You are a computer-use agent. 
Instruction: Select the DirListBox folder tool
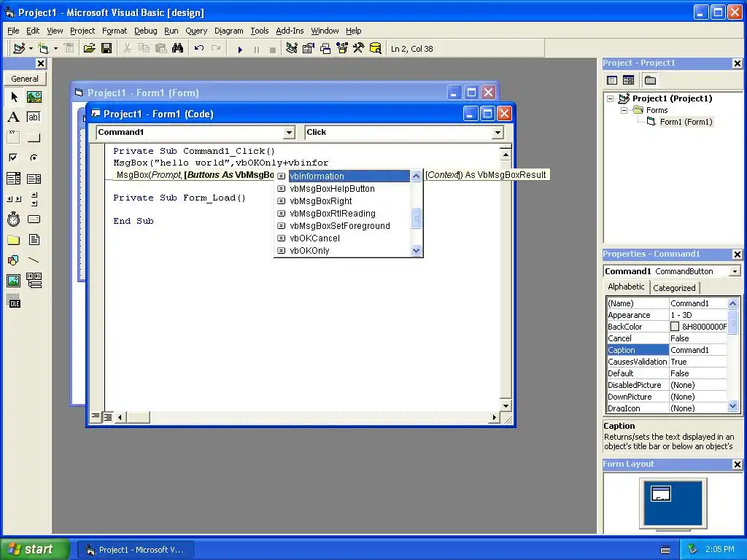(x=14, y=239)
